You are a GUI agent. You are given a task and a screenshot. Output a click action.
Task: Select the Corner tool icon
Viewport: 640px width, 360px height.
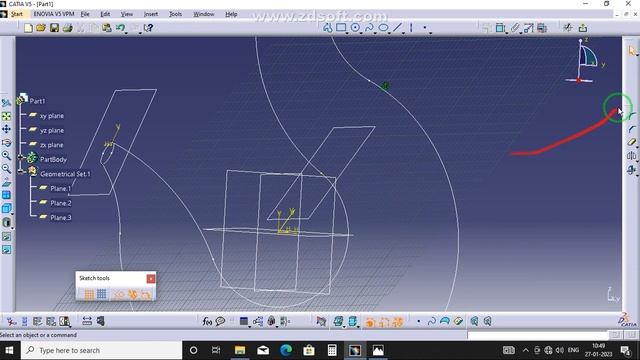pyautogui.click(x=631, y=116)
